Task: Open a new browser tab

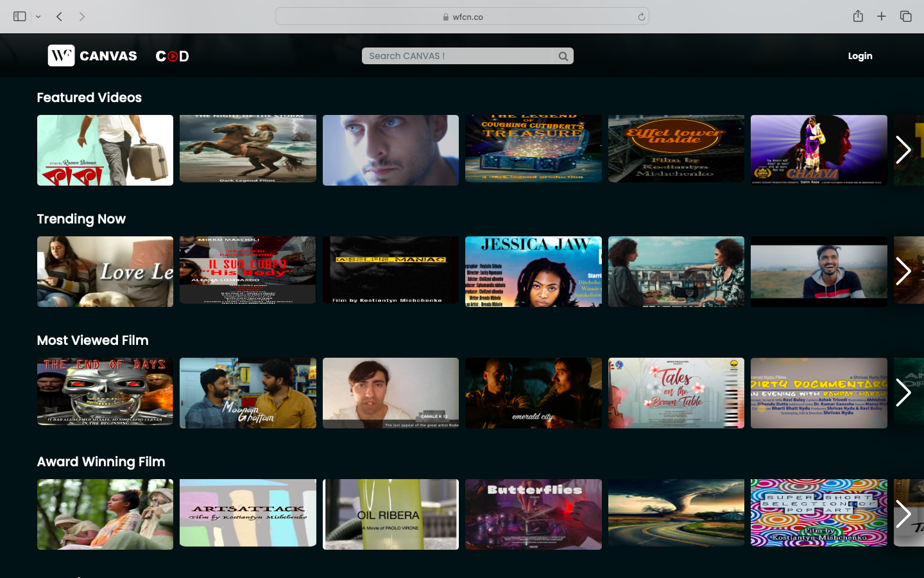Action: pos(882,16)
